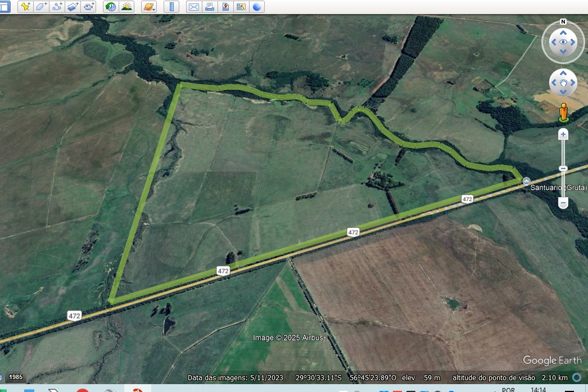Click the zoom slider handle
This screenshot has height=392, width=588.
point(563,168)
